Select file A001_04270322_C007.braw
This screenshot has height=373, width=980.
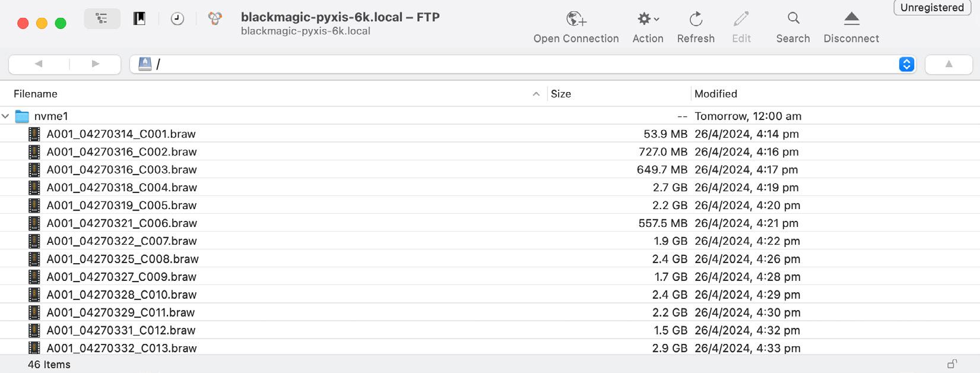[x=122, y=241]
